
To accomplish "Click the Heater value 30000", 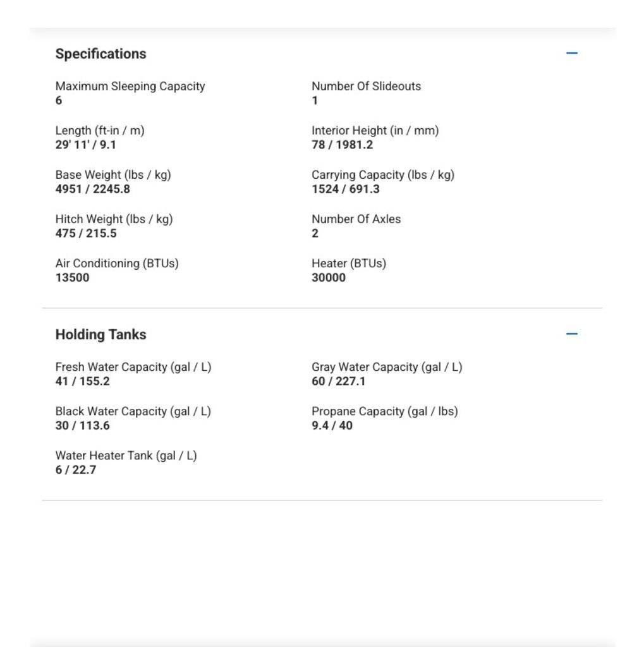I will coord(329,277).
